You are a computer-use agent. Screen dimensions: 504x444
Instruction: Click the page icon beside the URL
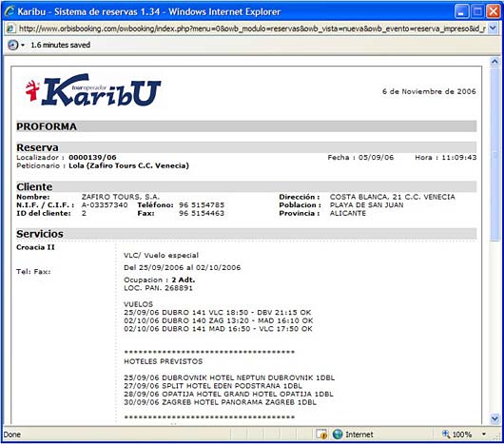tap(10, 29)
